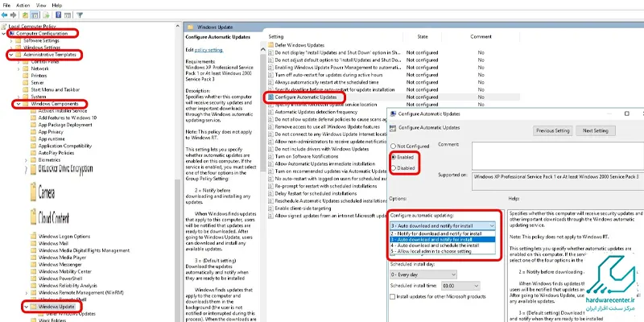The height and width of the screenshot is (322, 644).
Task: Click the App Privacy folder icon
Action: click(33, 132)
